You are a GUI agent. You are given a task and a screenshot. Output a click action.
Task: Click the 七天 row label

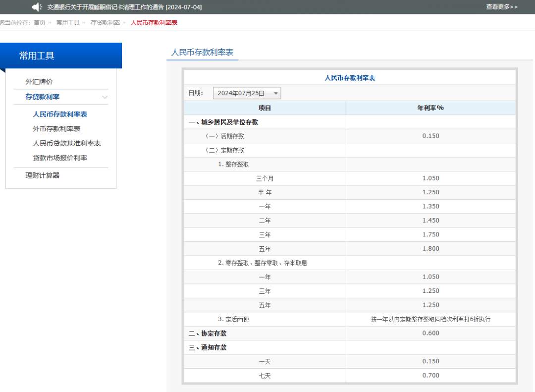pos(265,376)
